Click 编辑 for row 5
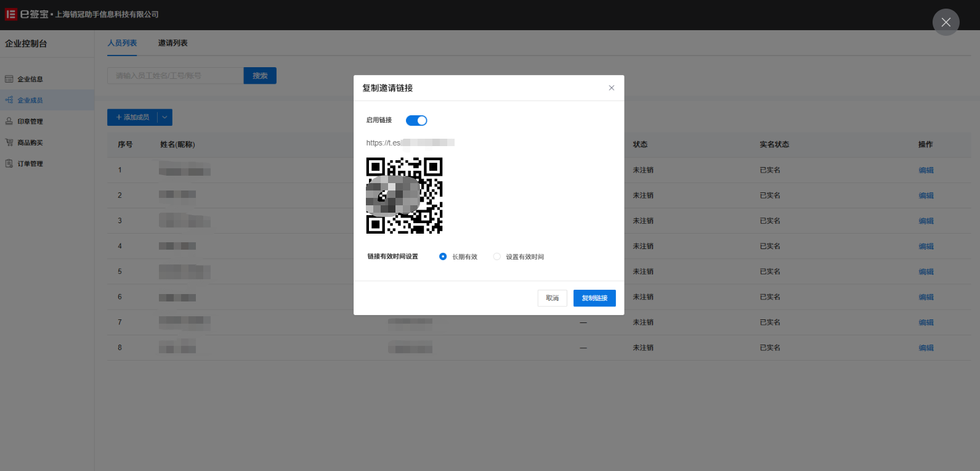The image size is (980, 471). (926, 271)
